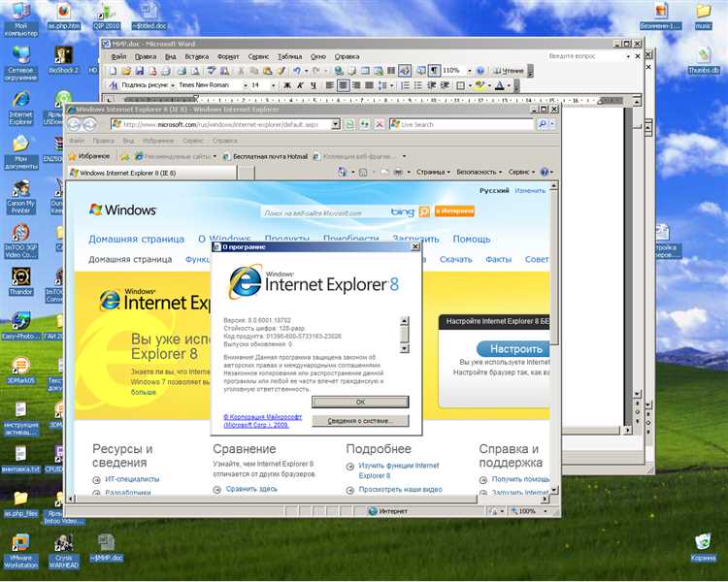
Task: Select the 'Корзина' recycle bin icon
Action: pos(703,547)
